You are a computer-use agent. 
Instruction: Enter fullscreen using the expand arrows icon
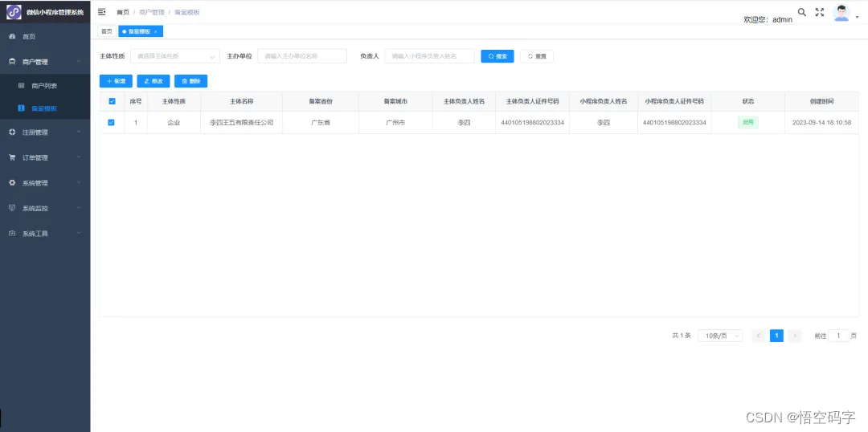point(820,12)
